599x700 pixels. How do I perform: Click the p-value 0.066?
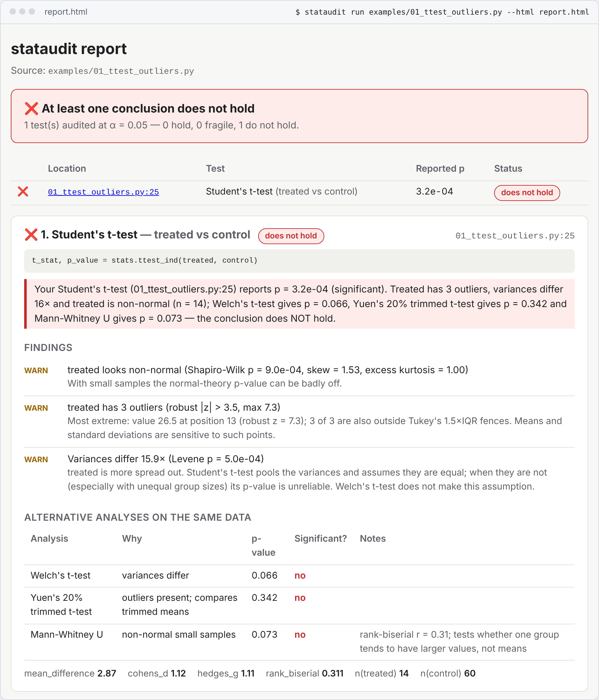[x=265, y=576]
